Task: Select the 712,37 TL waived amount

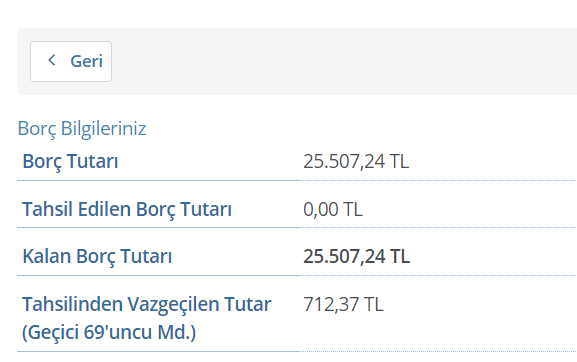Action: [x=343, y=304]
